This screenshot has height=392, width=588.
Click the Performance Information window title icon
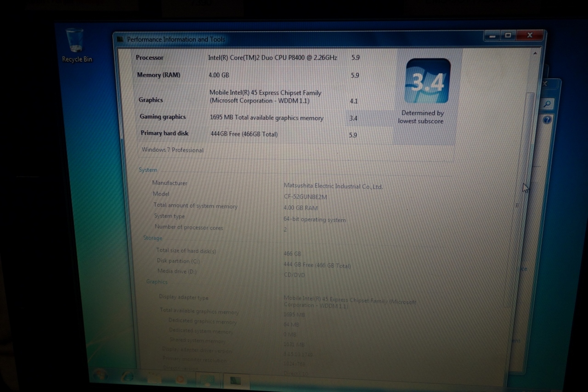pos(120,40)
